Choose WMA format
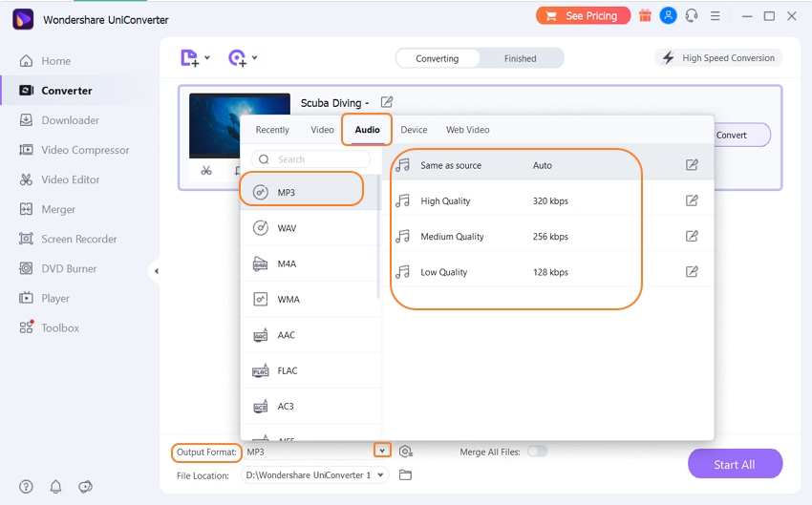812x505 pixels. (x=310, y=300)
